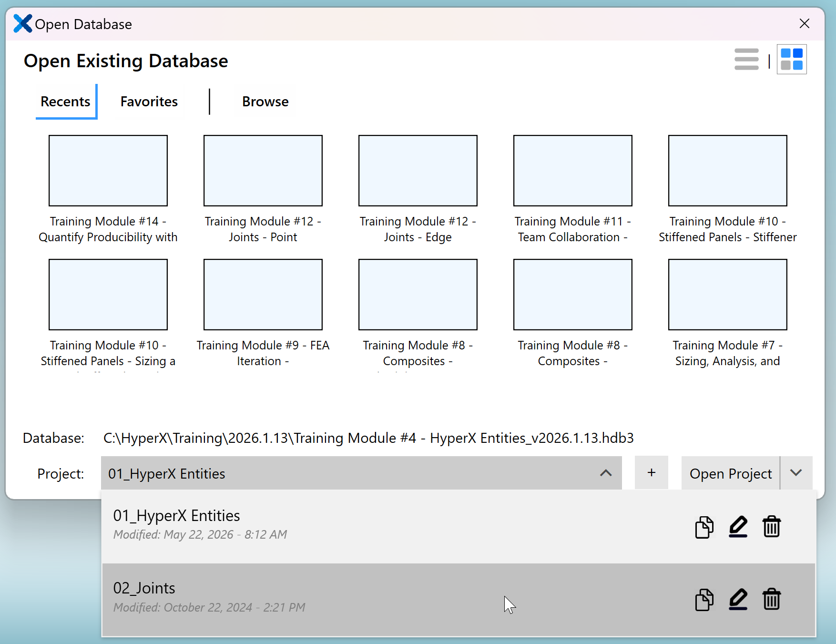Open the Favorites tab

click(149, 102)
